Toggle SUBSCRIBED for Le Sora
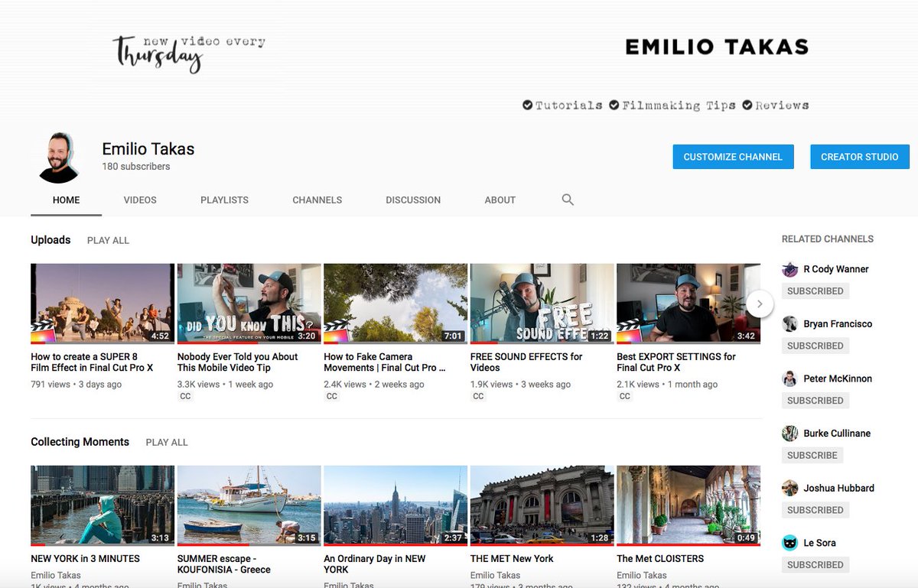This screenshot has height=588, width=918. [x=815, y=565]
